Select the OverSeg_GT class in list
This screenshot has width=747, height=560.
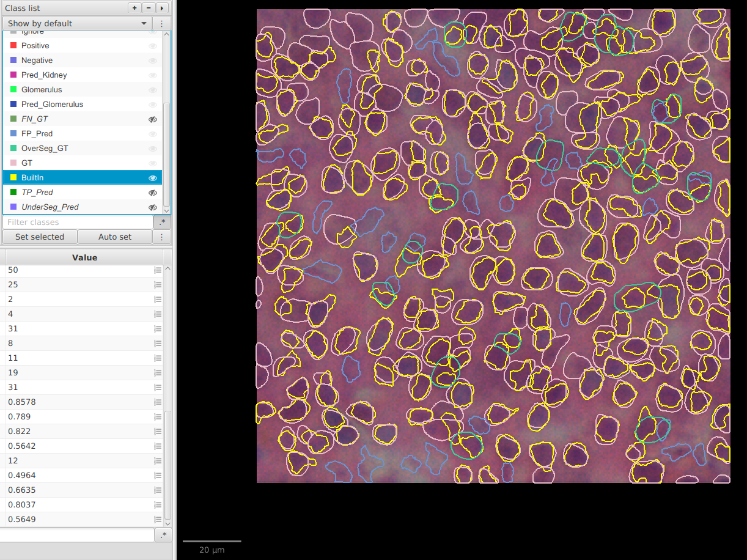[45, 149]
